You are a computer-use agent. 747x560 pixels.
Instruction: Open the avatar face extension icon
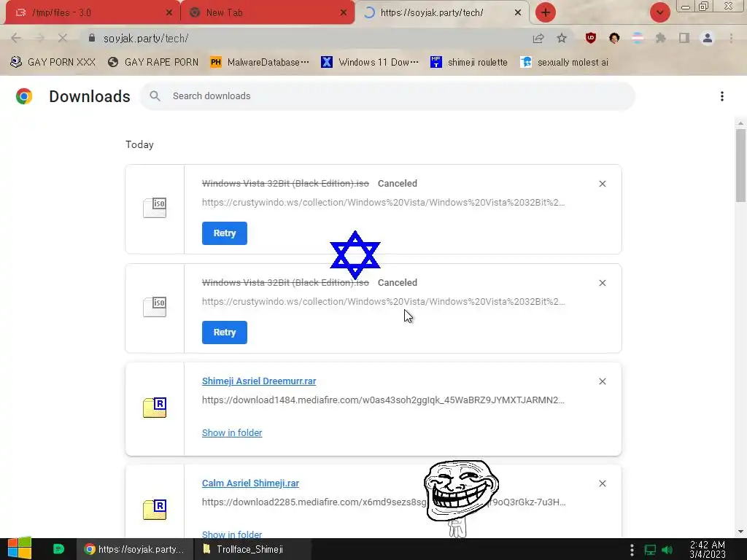click(614, 38)
